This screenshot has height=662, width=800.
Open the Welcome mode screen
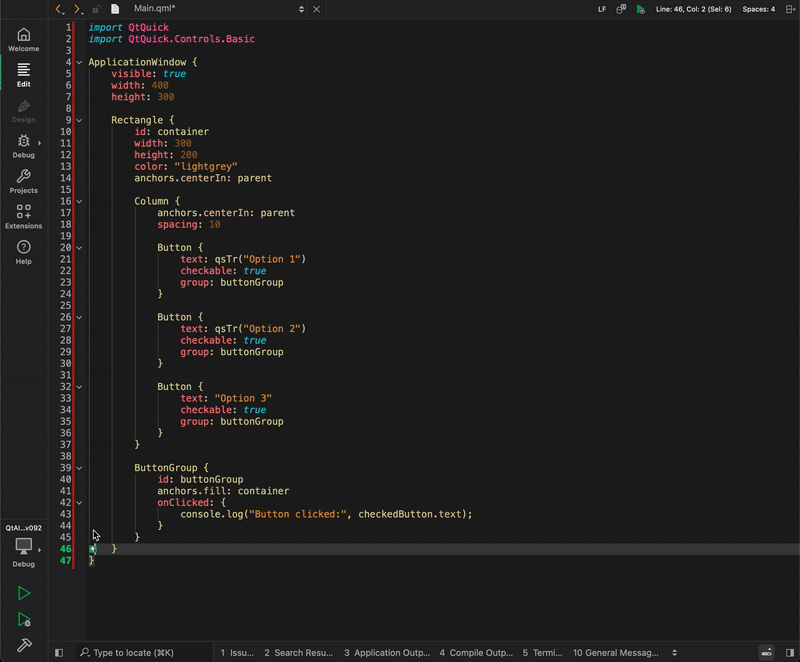[x=23, y=42]
